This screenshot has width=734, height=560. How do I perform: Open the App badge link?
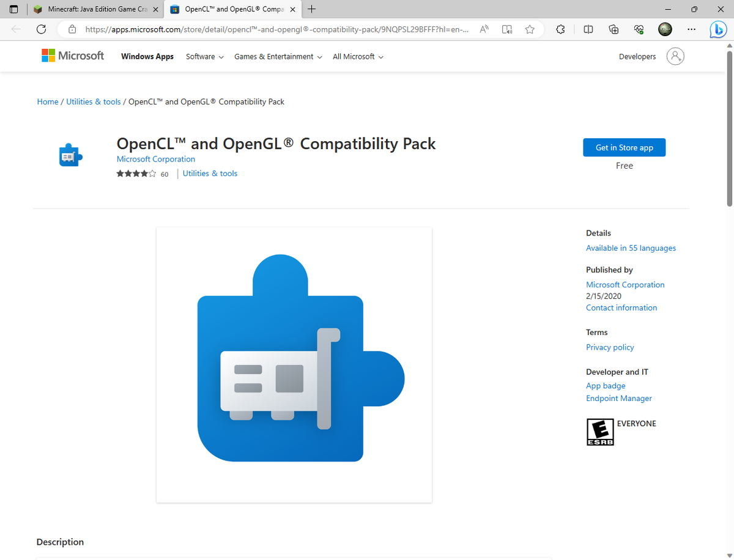pos(606,386)
